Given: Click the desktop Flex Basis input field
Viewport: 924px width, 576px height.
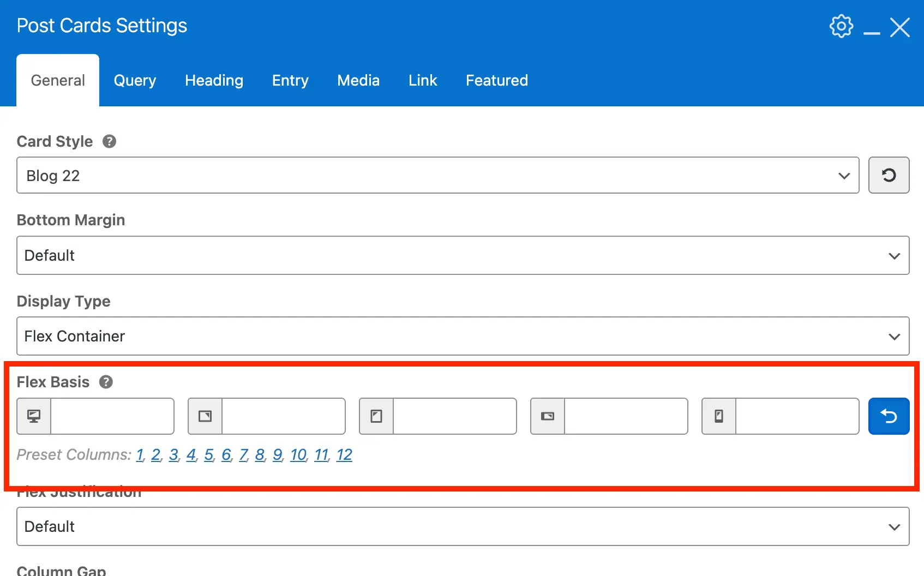Looking at the screenshot, I should tap(112, 416).
